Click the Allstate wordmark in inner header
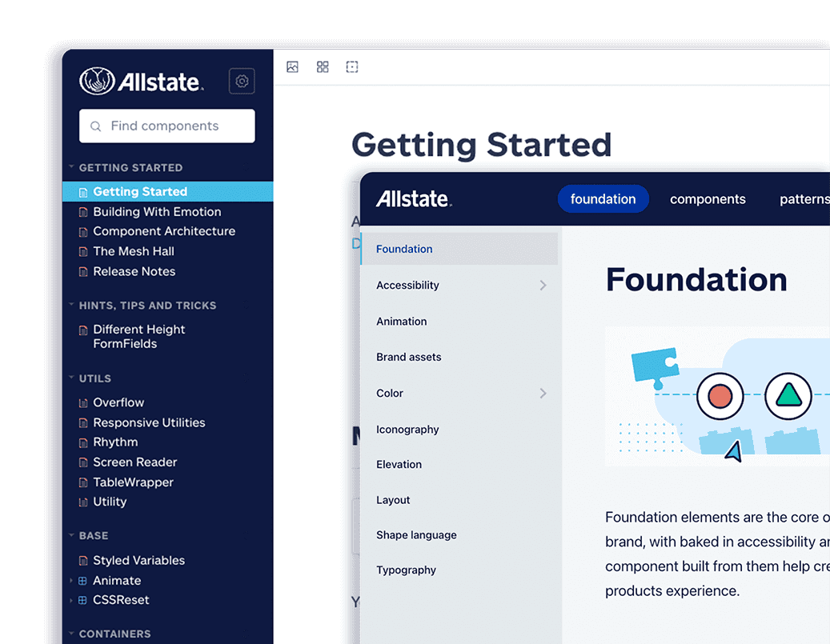The image size is (830, 644). click(414, 199)
